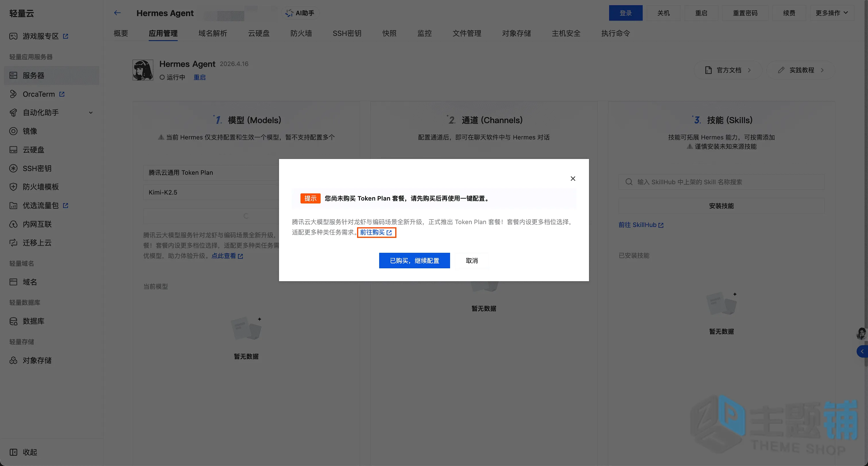
Task: Switch to the 防火墙 tab
Action: pyautogui.click(x=301, y=33)
